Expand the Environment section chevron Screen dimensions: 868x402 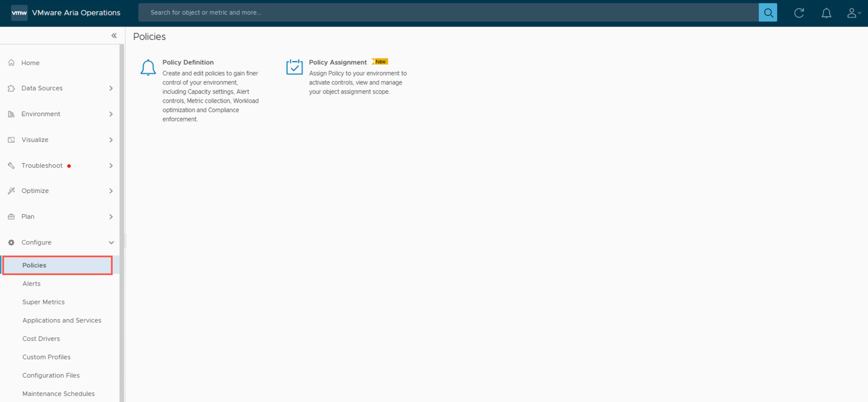[x=111, y=114]
